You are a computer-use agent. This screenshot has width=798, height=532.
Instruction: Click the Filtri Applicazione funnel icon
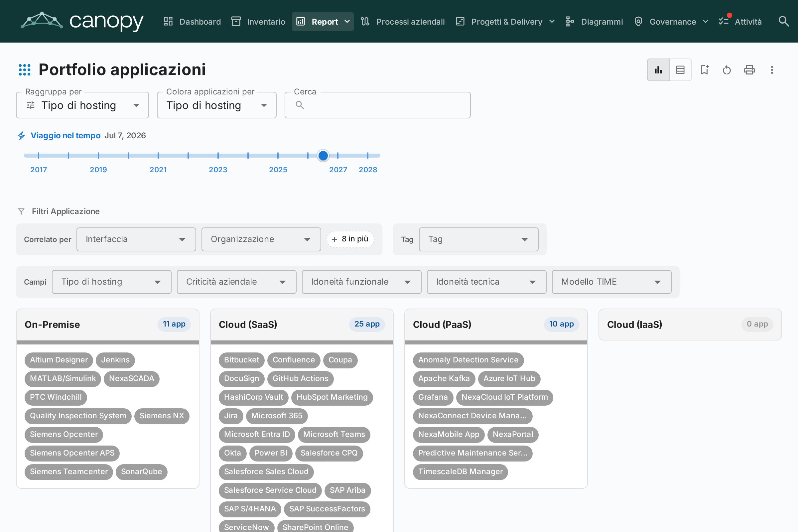(x=21, y=211)
